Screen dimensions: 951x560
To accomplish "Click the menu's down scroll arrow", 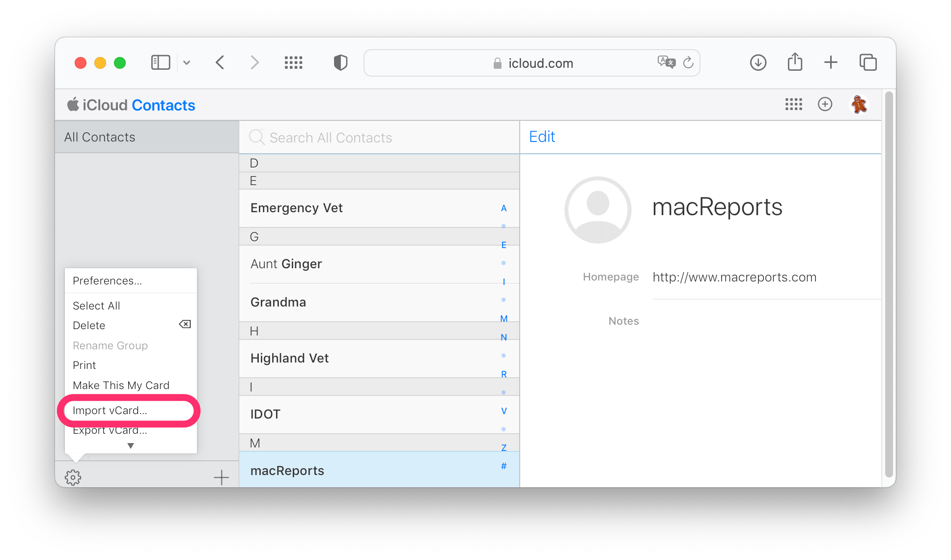I will pyautogui.click(x=131, y=446).
